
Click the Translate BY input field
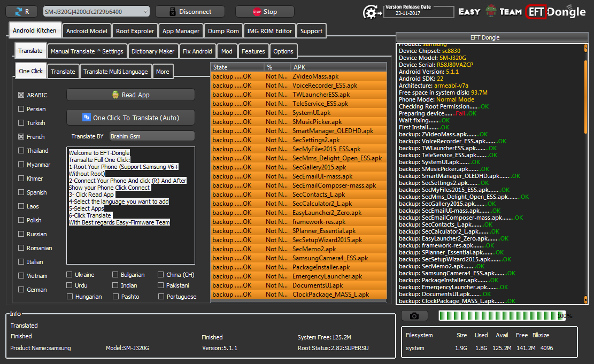[x=152, y=136]
